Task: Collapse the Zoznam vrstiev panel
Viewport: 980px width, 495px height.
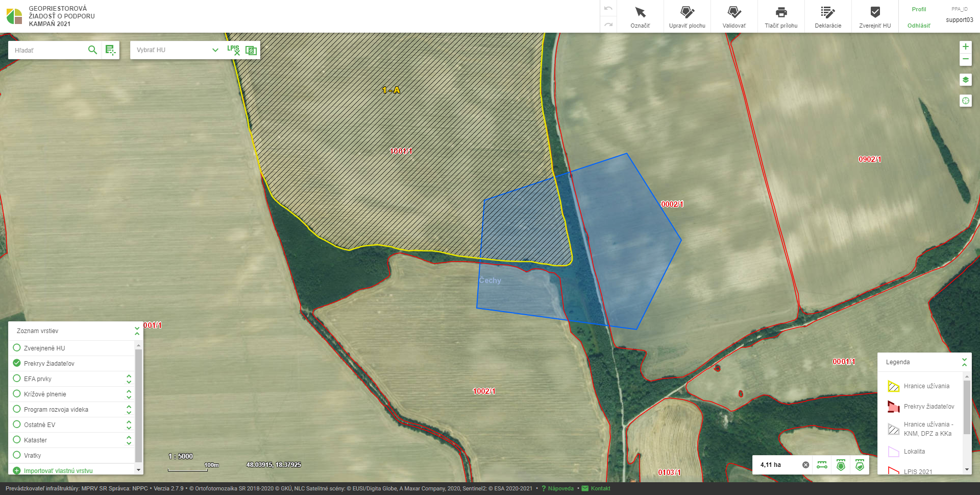Action: click(137, 331)
